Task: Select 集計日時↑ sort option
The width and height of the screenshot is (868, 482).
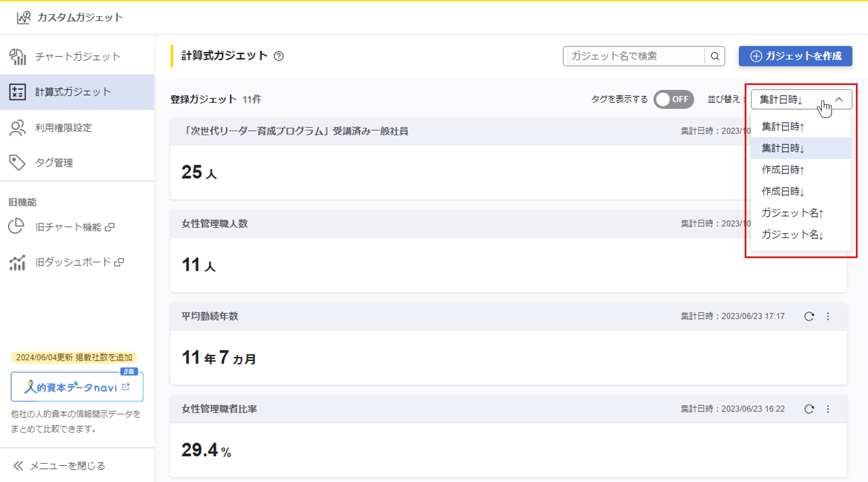Action: click(x=783, y=127)
